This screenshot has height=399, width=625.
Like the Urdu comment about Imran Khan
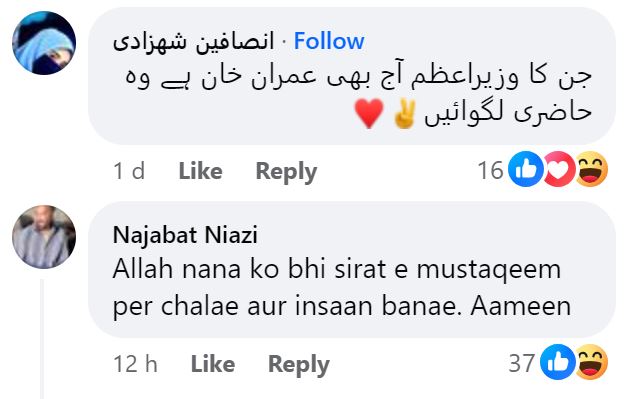tap(200, 171)
